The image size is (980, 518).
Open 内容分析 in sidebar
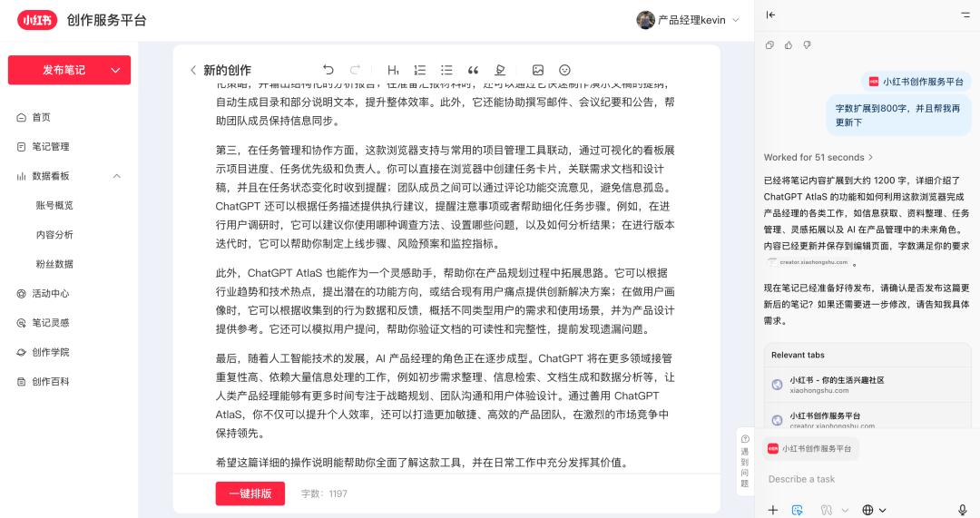54,235
